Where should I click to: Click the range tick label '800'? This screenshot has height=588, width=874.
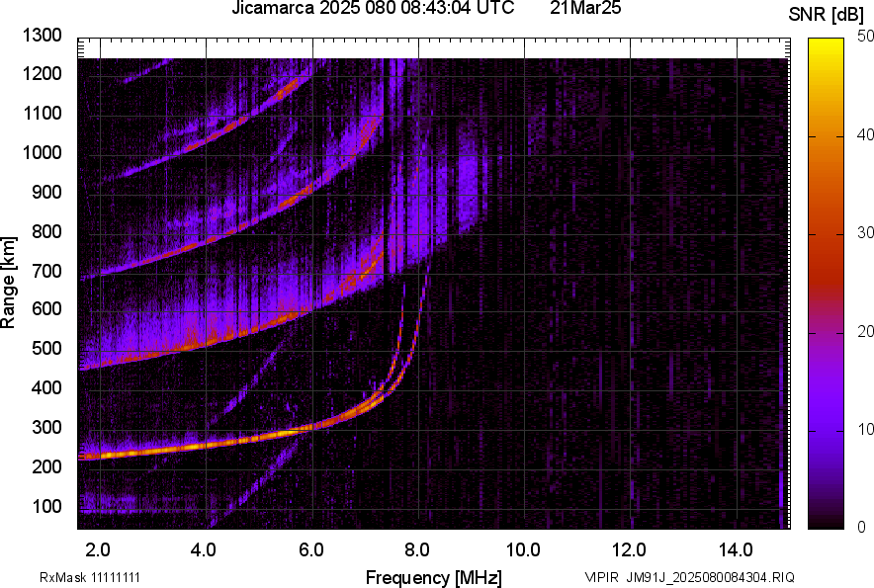pyautogui.click(x=46, y=230)
